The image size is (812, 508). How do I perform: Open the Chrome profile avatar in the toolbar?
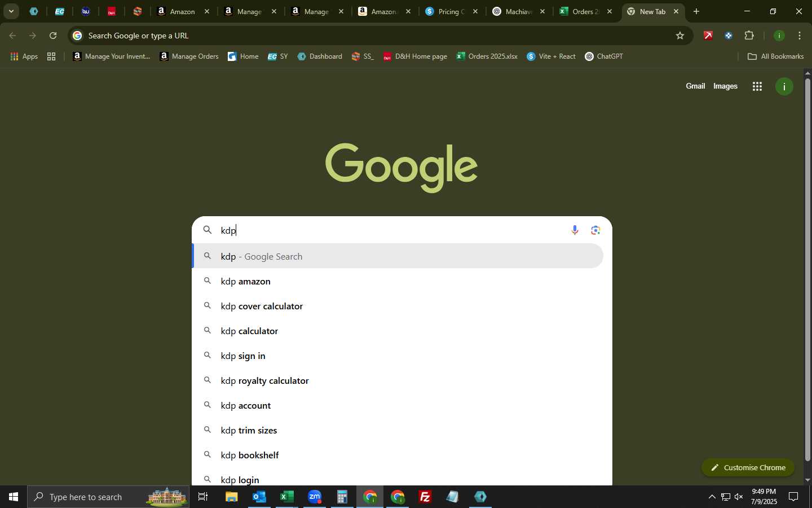click(x=779, y=36)
